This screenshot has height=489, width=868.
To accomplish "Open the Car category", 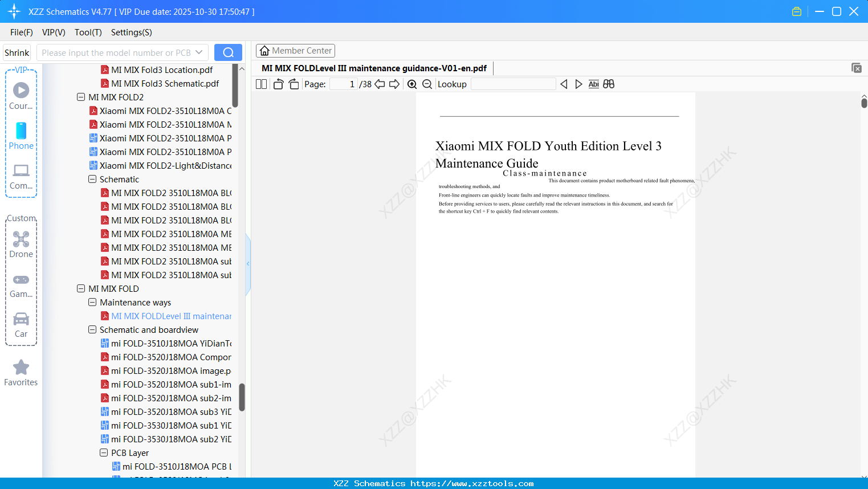I will click(21, 325).
